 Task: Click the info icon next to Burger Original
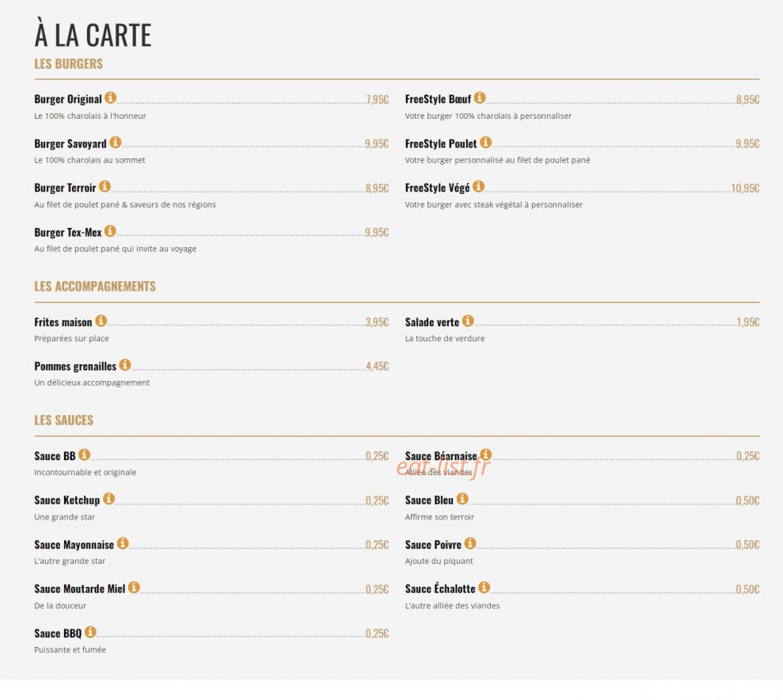[110, 97]
